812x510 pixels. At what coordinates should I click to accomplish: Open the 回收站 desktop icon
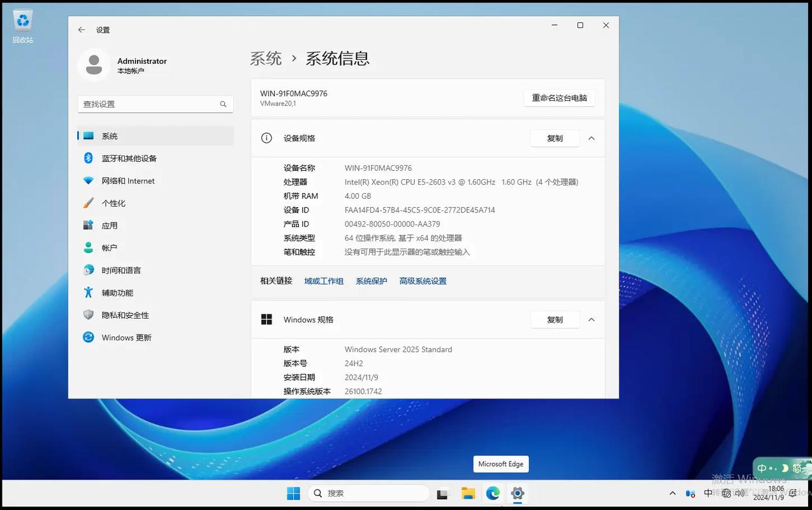click(22, 24)
